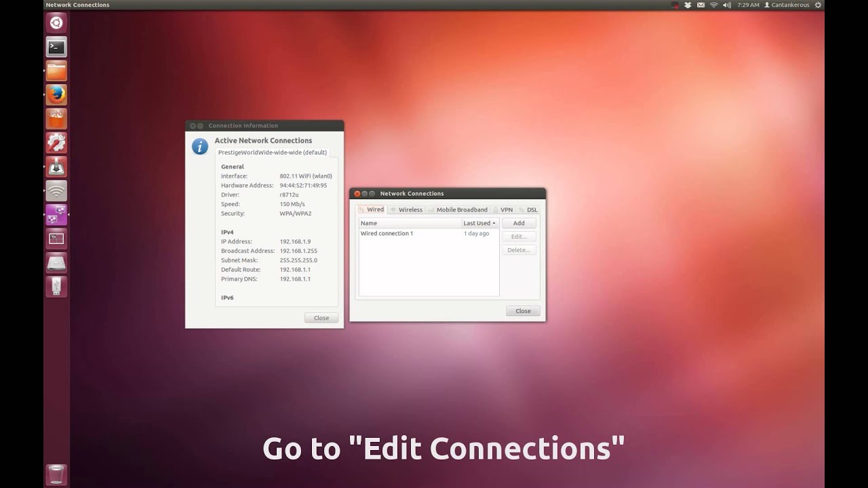Close Network Connections via red title-bar button
868x488 pixels.
point(357,194)
